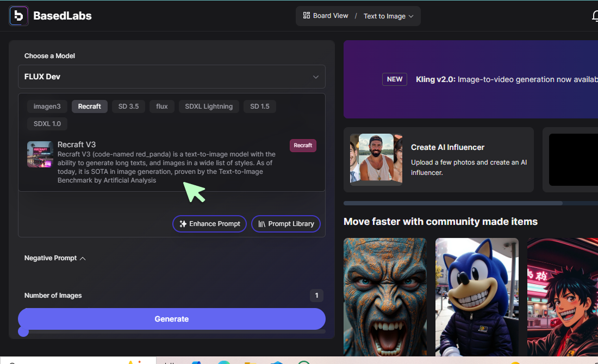Image resolution: width=598 pixels, height=364 pixels.
Task: Click the BasedLabs logo icon
Action: click(x=18, y=16)
